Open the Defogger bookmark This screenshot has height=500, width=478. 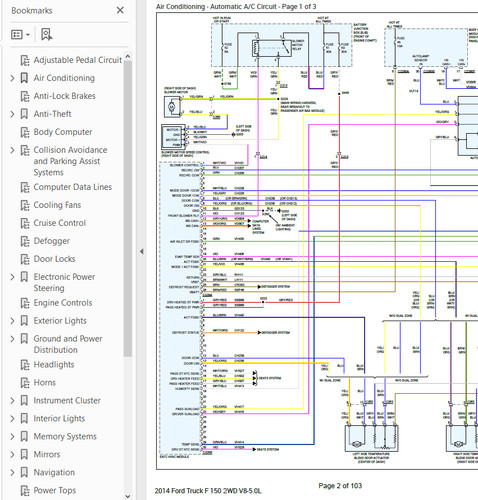[x=52, y=241]
